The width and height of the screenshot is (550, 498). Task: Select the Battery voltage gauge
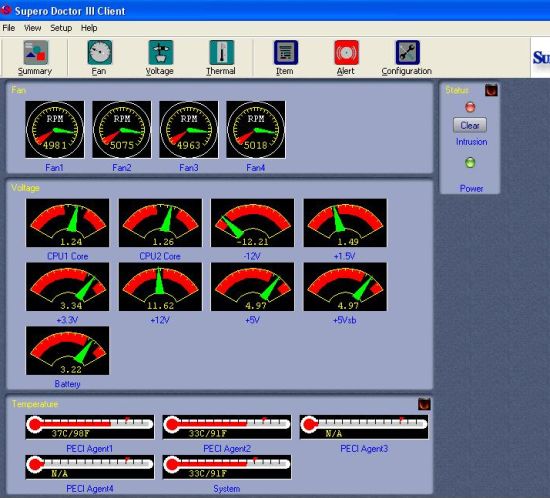tap(68, 351)
